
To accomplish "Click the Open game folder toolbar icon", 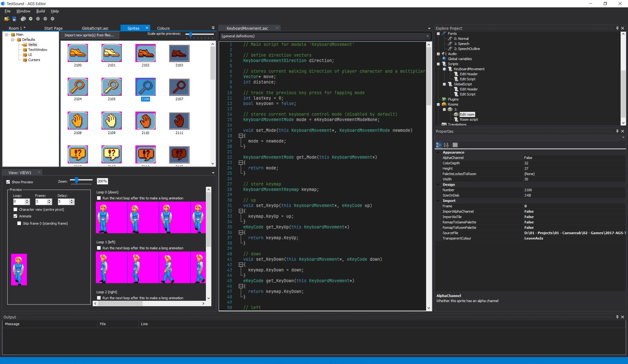I will tap(7, 19).
